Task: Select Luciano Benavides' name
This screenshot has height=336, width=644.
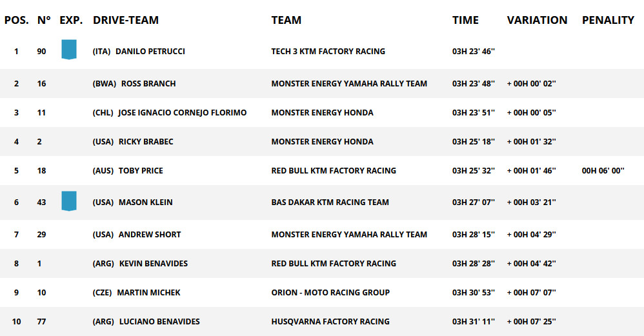Action: (x=159, y=322)
